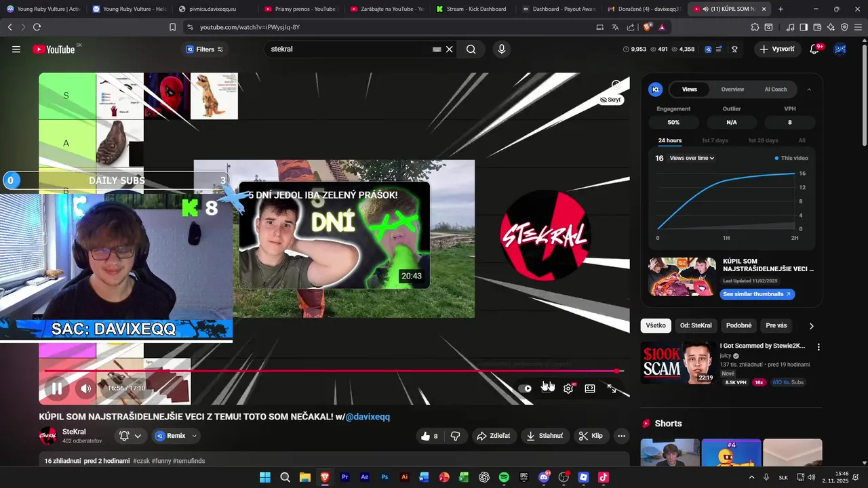Open Discord from taskbar
Viewport: 868px width, 488px height.
[543, 477]
